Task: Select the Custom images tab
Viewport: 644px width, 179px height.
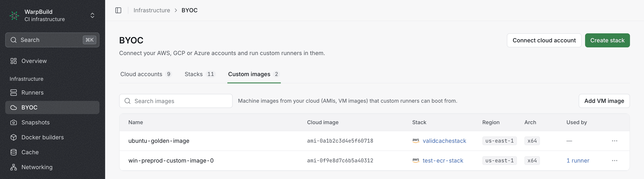Action: [254, 74]
